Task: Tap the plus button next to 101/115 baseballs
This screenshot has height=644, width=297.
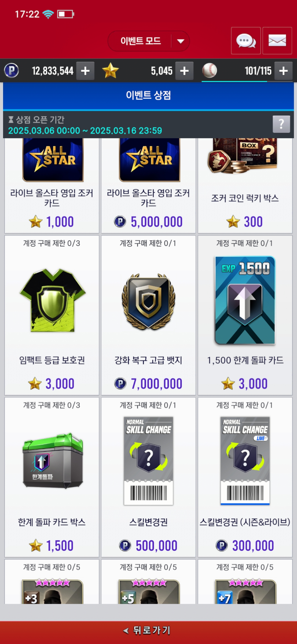Action: tap(284, 71)
